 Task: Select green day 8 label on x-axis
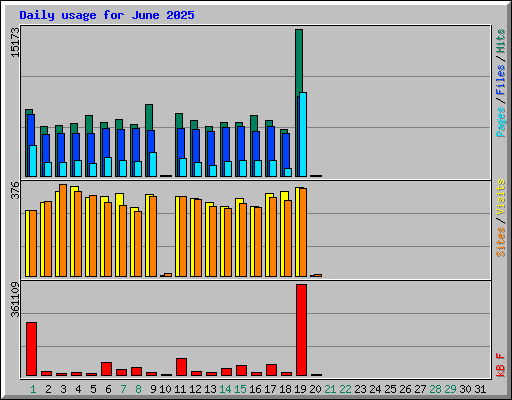[x=138, y=389]
